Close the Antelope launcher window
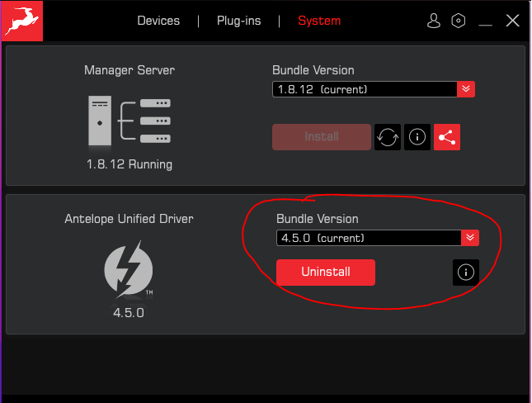Viewport: 532px width, 403px height. point(512,21)
